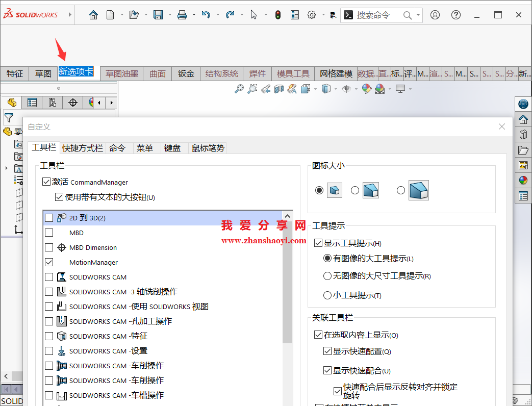This screenshot has width=532, height=406.
Task: Uncheck the 激活 CommandManager checkbox
Action: click(x=46, y=182)
